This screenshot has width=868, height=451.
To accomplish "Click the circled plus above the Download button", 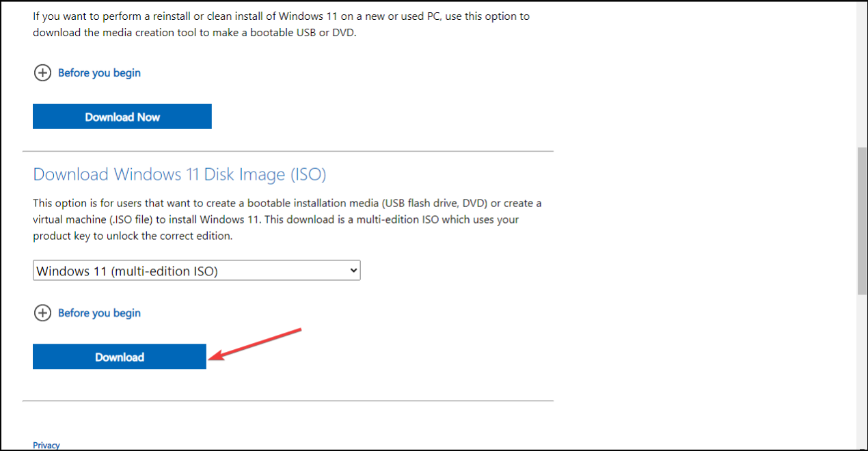I will 42,313.
